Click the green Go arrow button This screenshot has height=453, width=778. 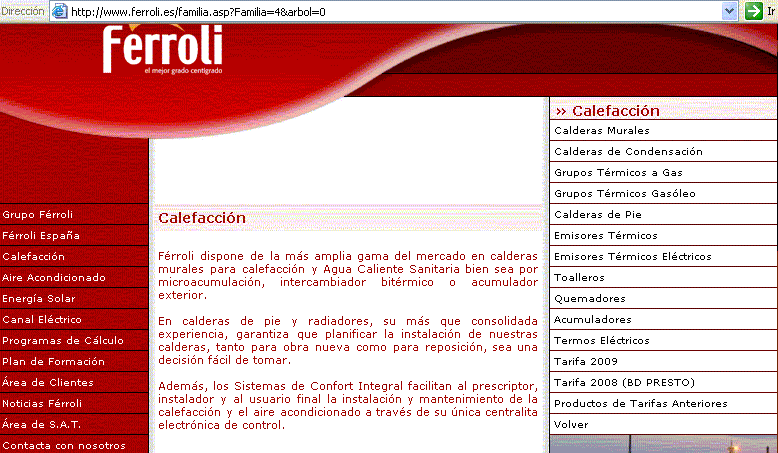coord(754,11)
